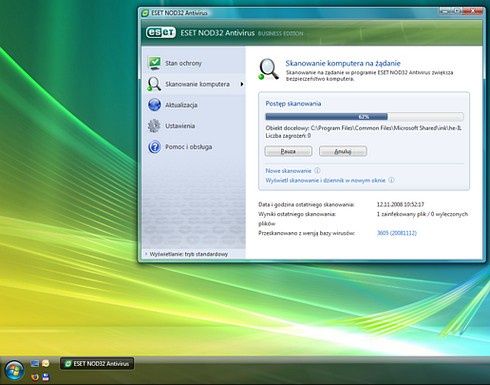
Task: Minimize the ESET NOD32 Antivirus window
Action: (x=445, y=11)
